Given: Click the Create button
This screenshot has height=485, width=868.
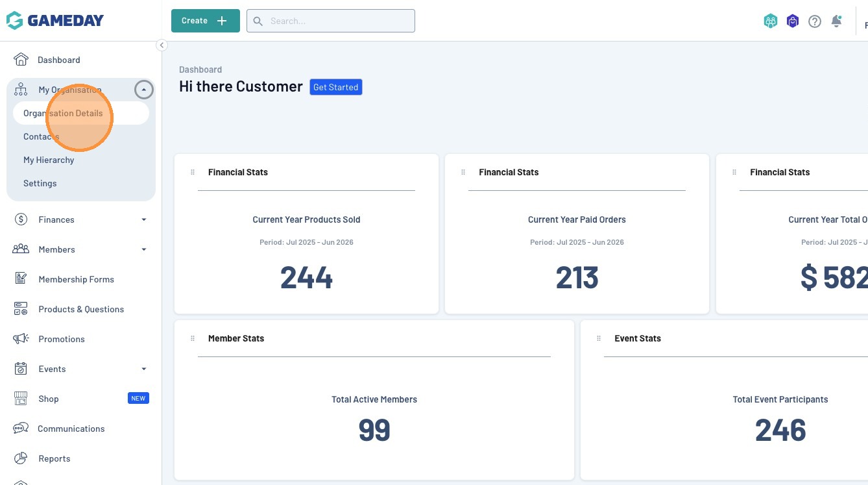Looking at the screenshot, I should point(206,21).
